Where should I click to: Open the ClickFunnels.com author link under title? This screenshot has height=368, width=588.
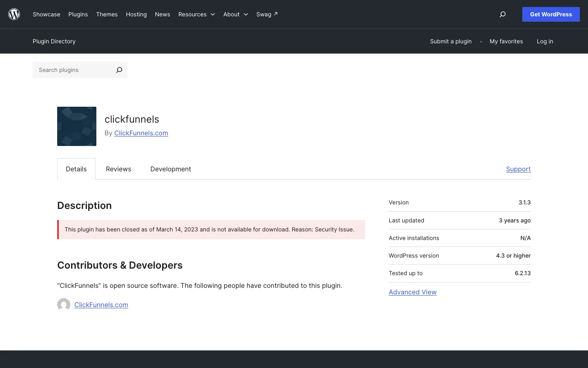point(141,133)
